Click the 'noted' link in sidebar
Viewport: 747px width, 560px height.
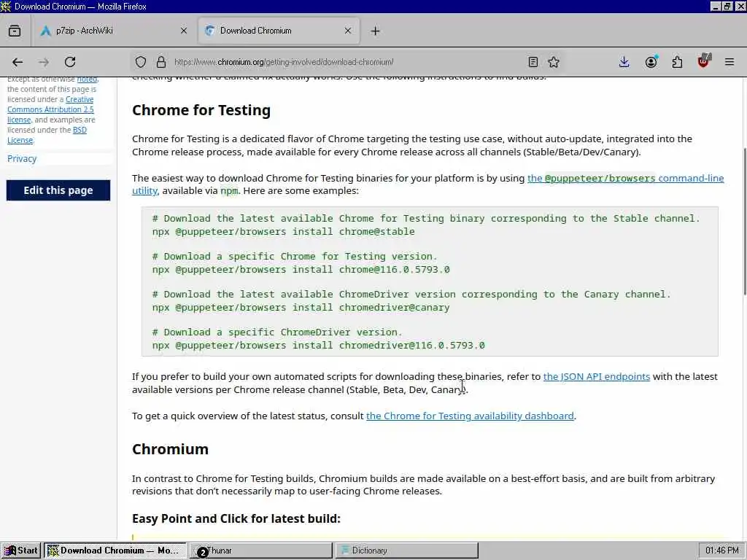click(x=88, y=79)
